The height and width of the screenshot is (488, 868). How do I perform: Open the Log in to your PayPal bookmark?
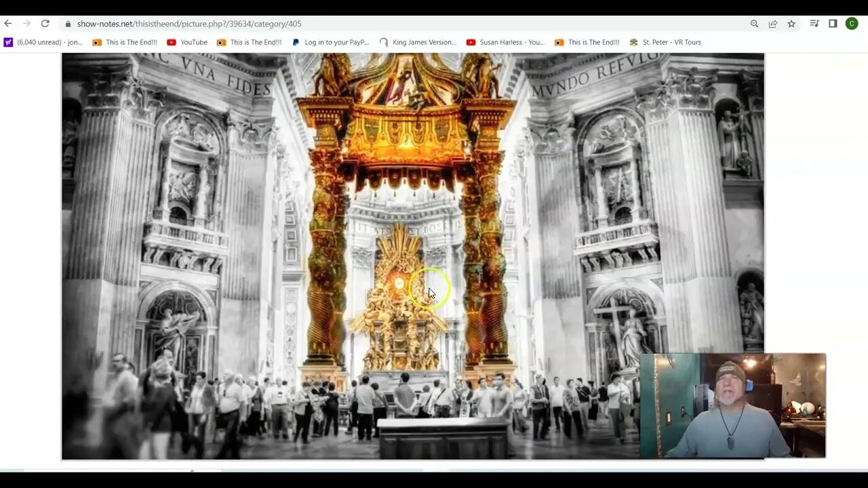pos(330,42)
